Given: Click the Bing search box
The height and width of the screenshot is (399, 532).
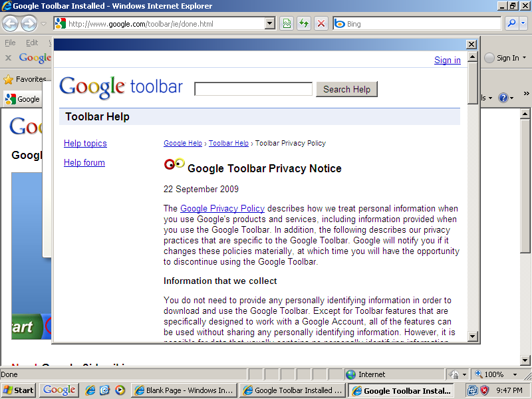Looking at the screenshot, I should pos(417,24).
